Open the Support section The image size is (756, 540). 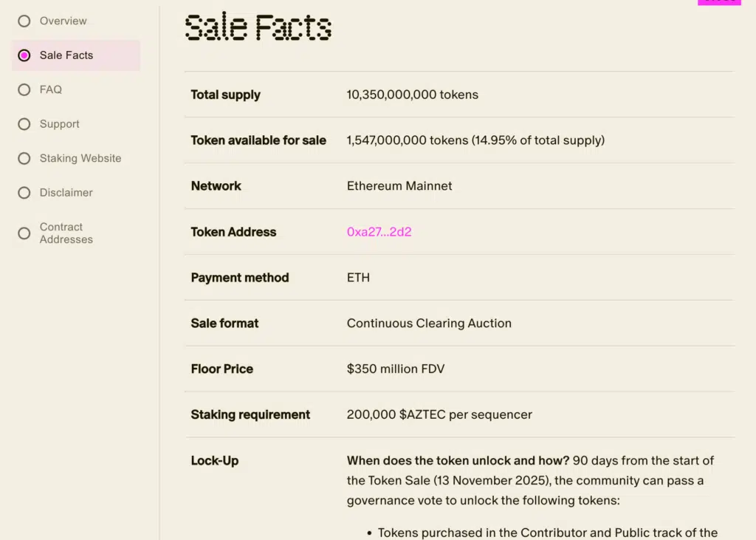(59, 123)
